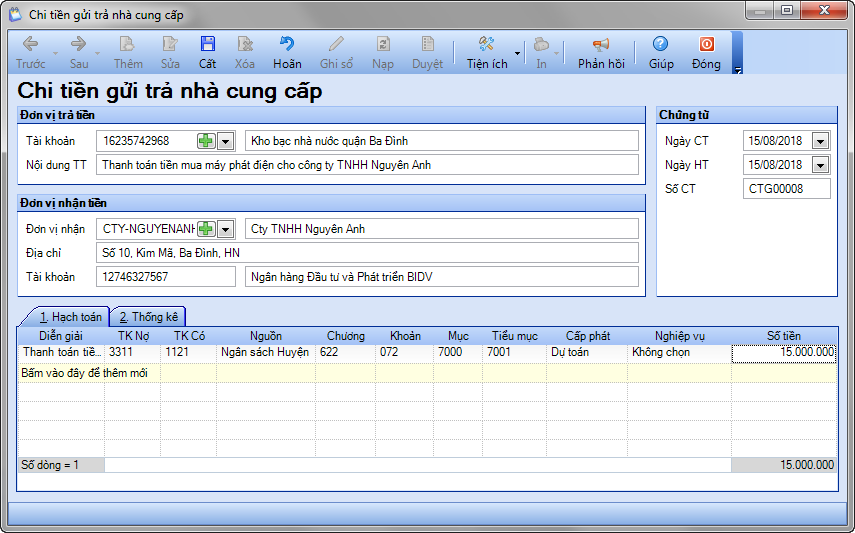This screenshot has height=533, width=855.
Task: Switch to the 1. Hạch toán tab
Action: (x=70, y=317)
